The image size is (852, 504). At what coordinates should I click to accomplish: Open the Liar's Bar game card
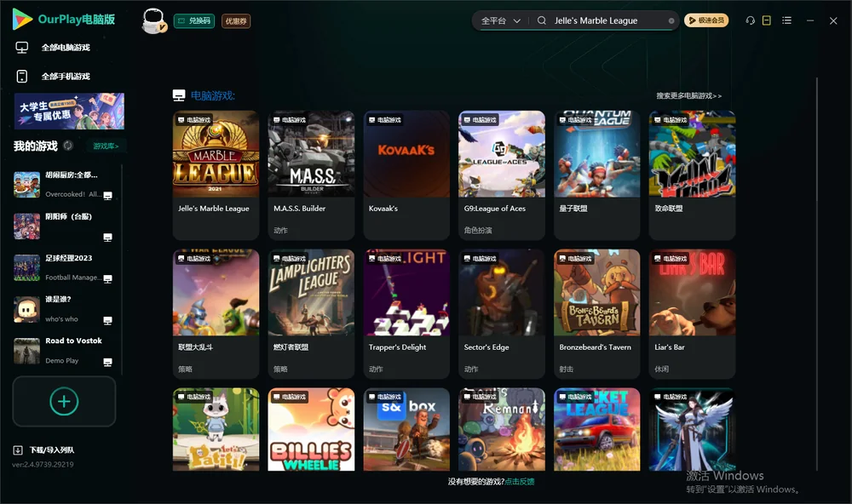coord(692,313)
